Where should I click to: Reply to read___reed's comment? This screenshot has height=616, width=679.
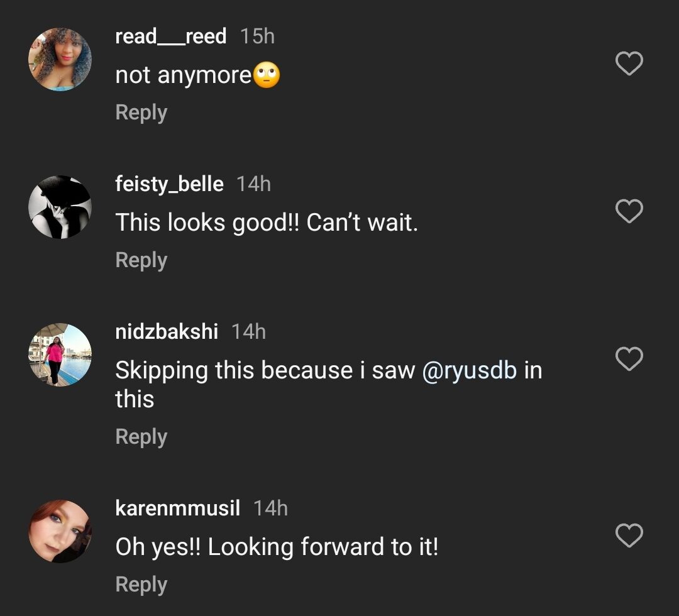141,113
